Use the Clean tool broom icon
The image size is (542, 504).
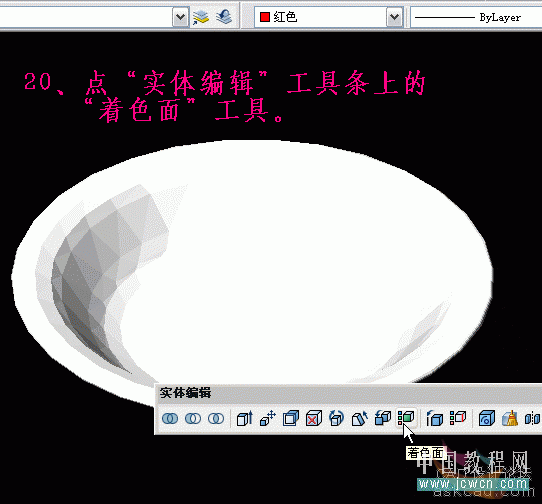coord(510,419)
